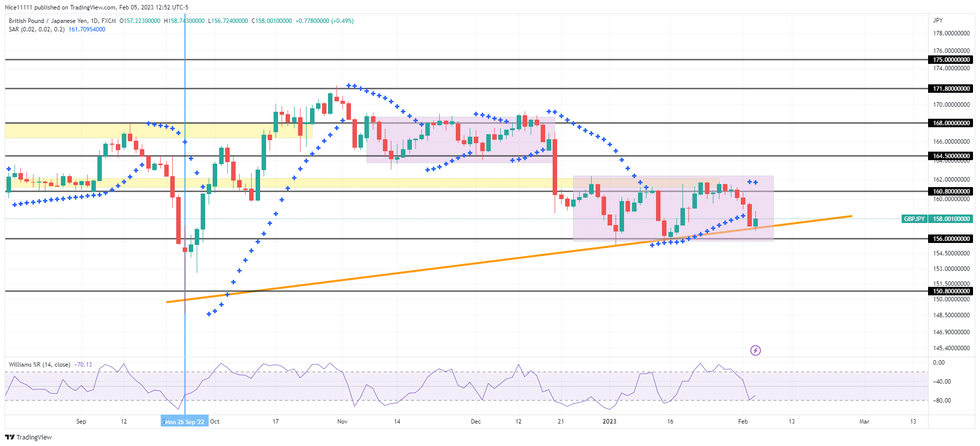Viewport: 980px width, 446px height.
Task: Click the Oct label on time axis
Action: click(215, 422)
